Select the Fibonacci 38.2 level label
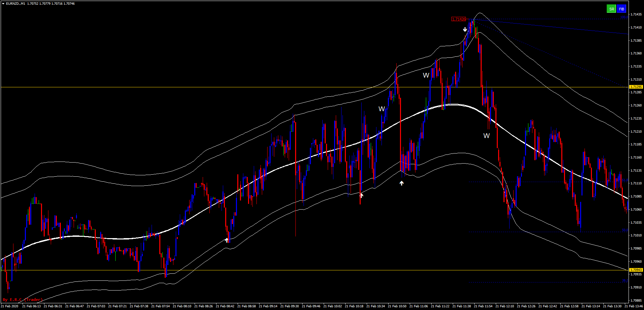This screenshot has width=644, height=310. click(x=625, y=280)
